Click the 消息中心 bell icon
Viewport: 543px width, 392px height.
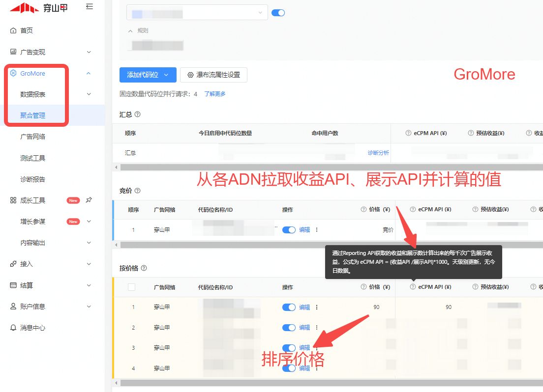pyautogui.click(x=13, y=328)
